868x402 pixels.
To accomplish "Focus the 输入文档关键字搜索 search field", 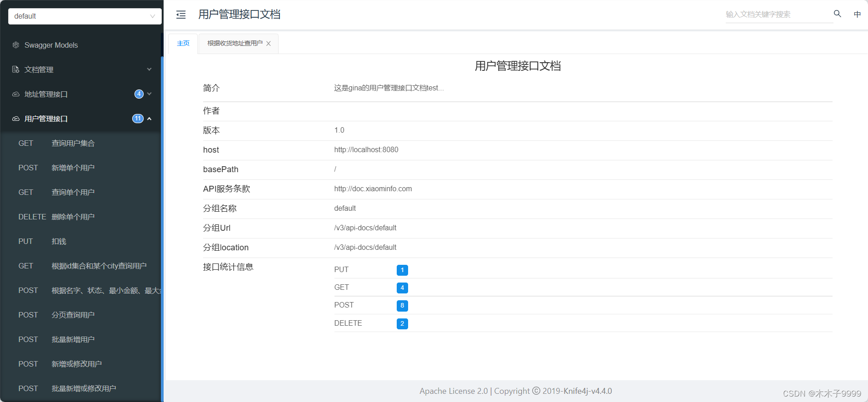I will coord(778,15).
